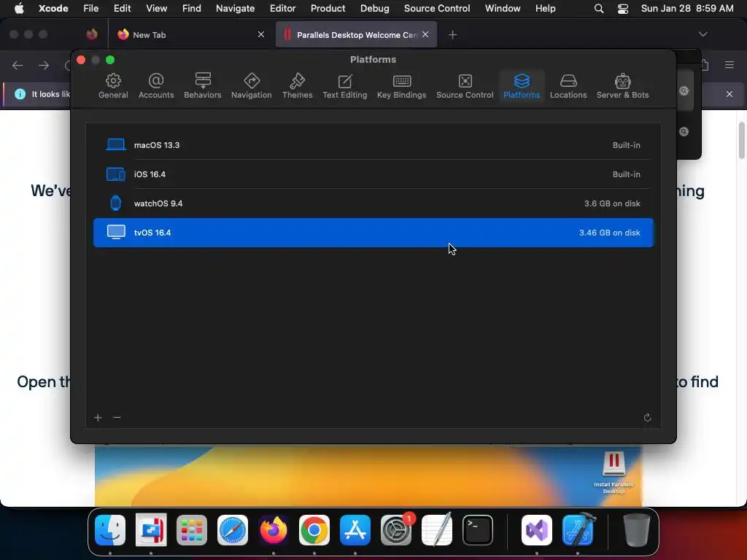Click the plus button to add a platform

[x=98, y=418]
